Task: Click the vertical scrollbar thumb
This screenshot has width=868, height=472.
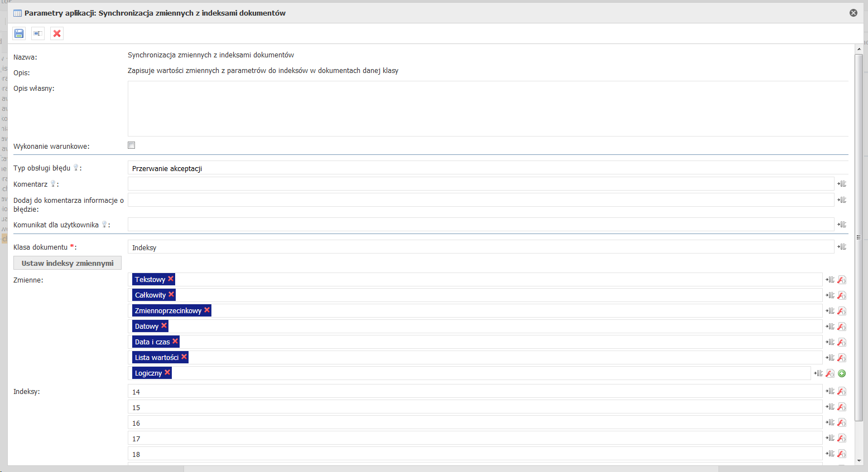Action: (x=859, y=234)
